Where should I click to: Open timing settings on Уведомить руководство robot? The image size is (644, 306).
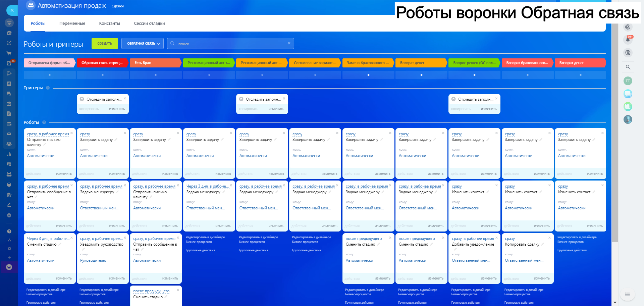point(101,239)
